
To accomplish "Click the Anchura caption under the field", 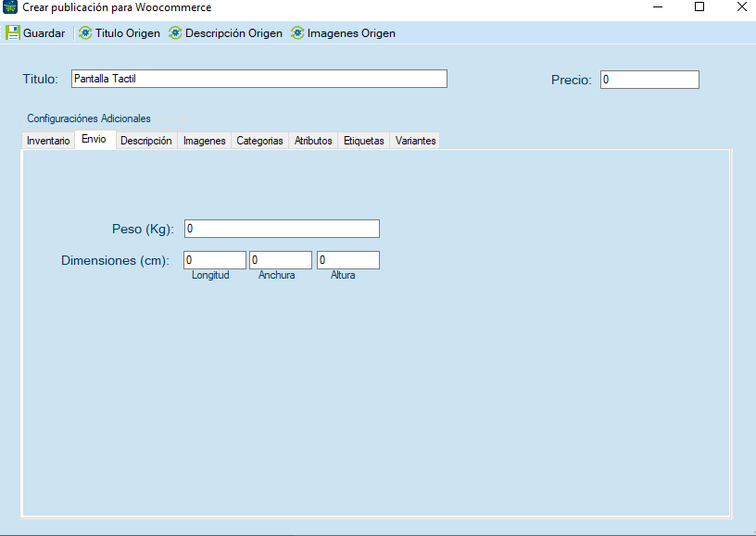I will [x=277, y=275].
